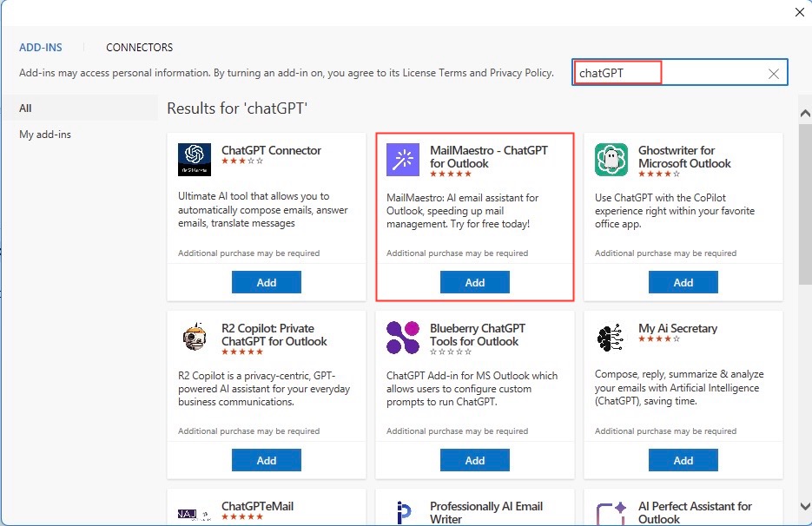This screenshot has height=526, width=812.
Task: Open the R2 Copilot: Private ChatGPT title
Action: tap(274, 335)
